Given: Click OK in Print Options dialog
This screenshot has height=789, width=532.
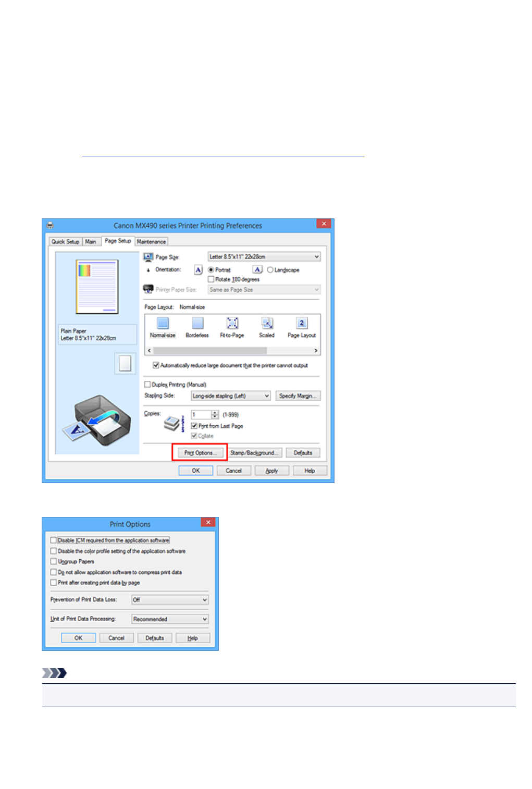Looking at the screenshot, I should (79, 638).
